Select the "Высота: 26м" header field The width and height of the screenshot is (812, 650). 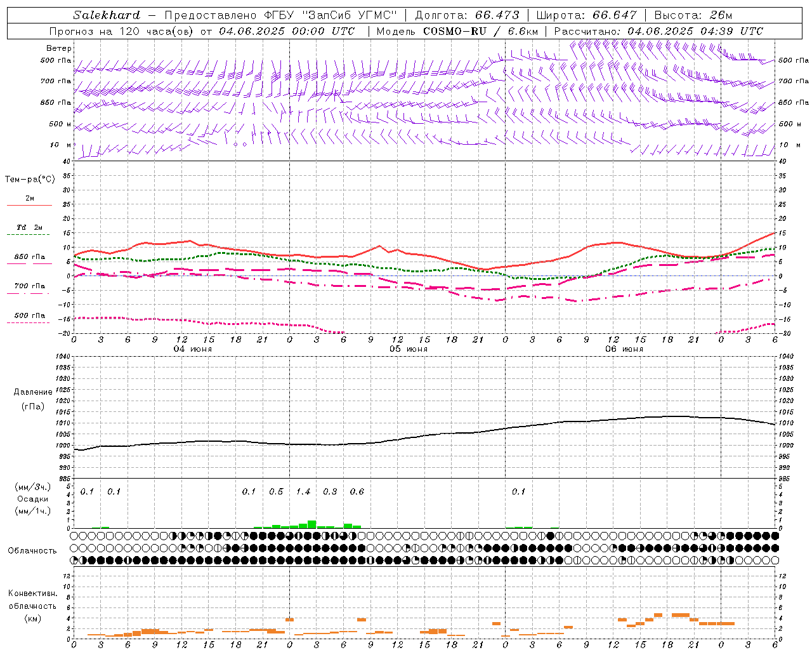coord(693,15)
